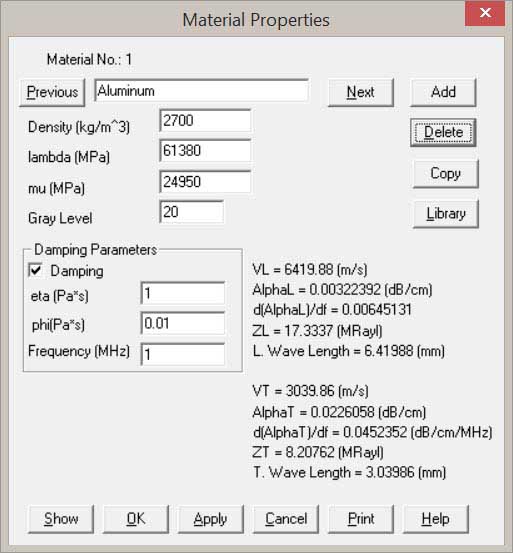This screenshot has height=553, width=513.
Task: Click the Previous material button
Action: pos(52,92)
